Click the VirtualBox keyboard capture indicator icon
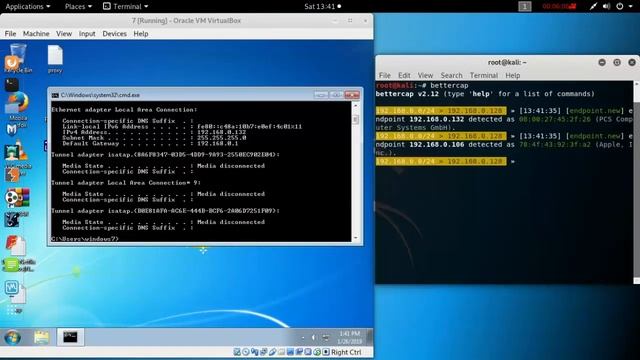This screenshot has width=640, height=360. point(326,352)
